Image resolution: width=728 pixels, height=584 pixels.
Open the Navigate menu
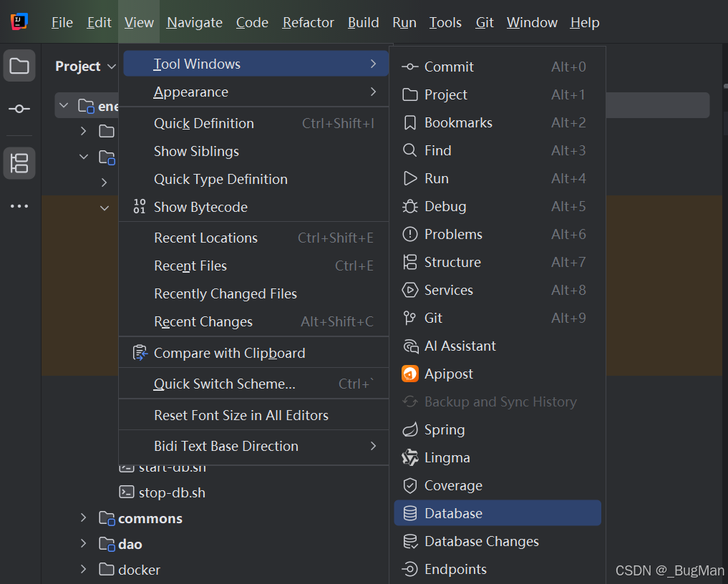point(195,22)
